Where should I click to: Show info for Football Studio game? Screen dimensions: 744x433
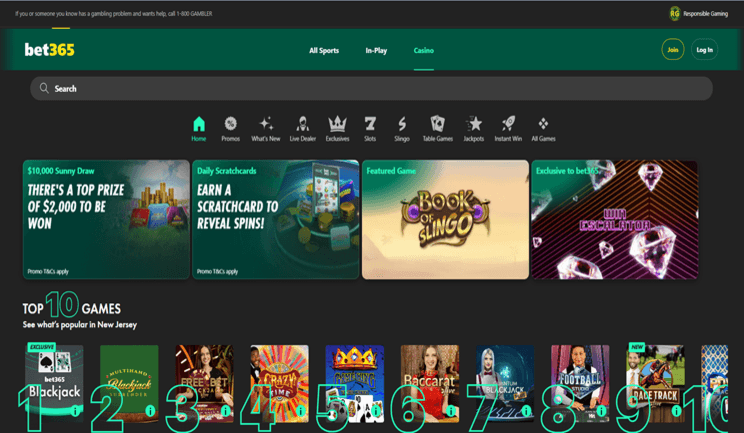pos(601,411)
